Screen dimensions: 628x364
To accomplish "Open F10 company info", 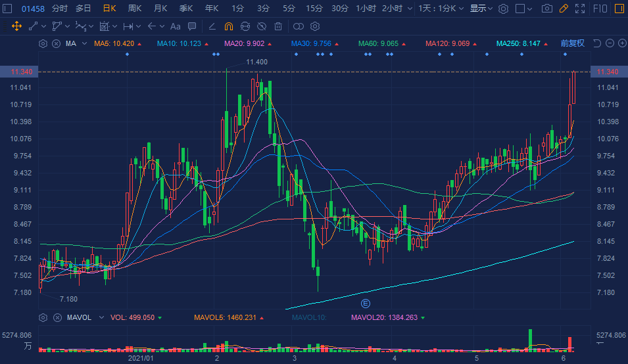I will 600,9.
